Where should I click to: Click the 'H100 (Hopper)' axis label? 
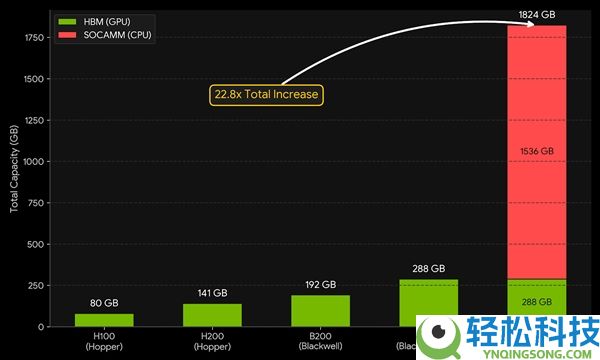point(104,342)
